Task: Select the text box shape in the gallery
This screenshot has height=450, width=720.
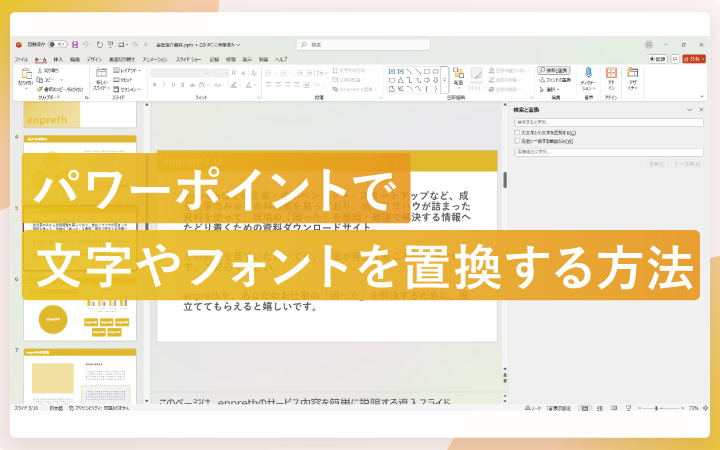Action: 392,72
